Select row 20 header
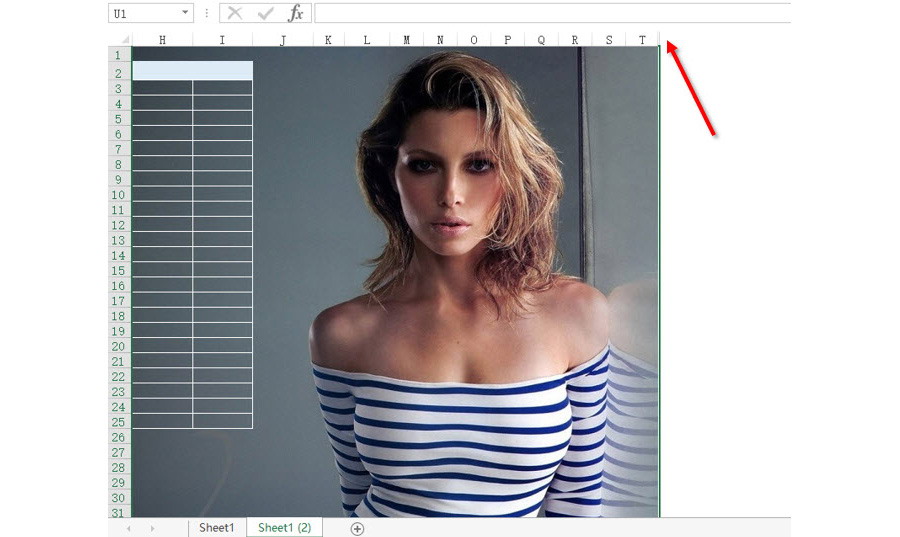Screen dimensions: 900x537 (x=119, y=346)
